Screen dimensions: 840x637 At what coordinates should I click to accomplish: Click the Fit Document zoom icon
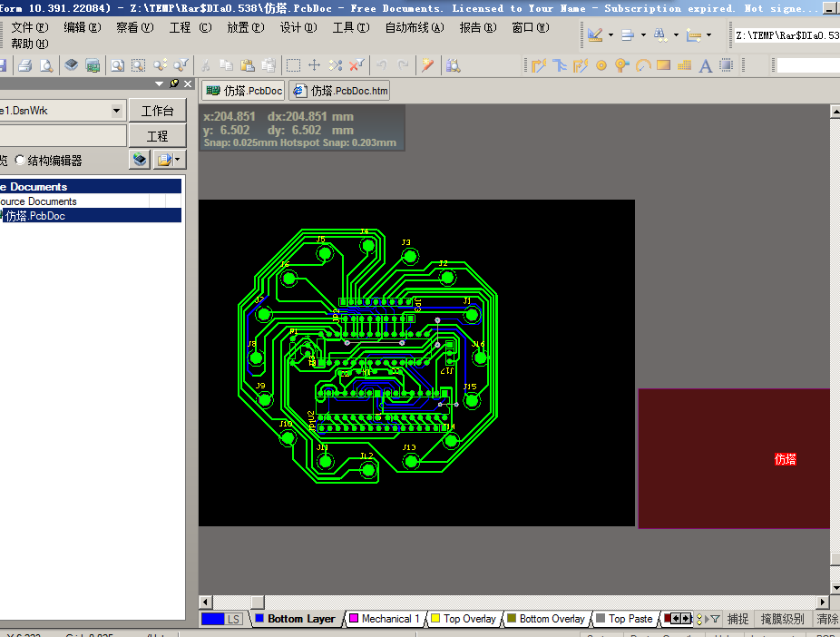[x=117, y=65]
